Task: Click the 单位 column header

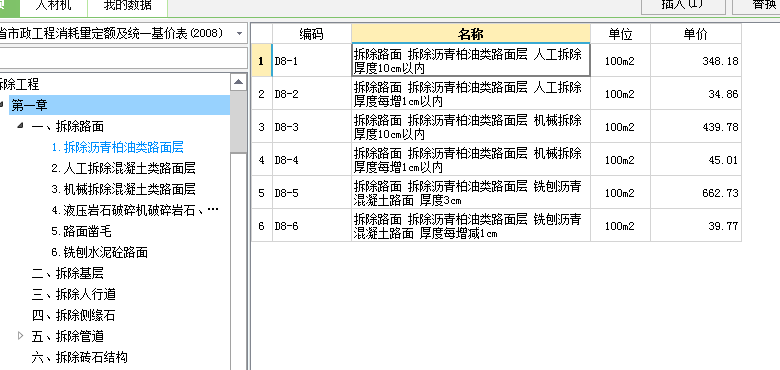Action: click(620, 34)
